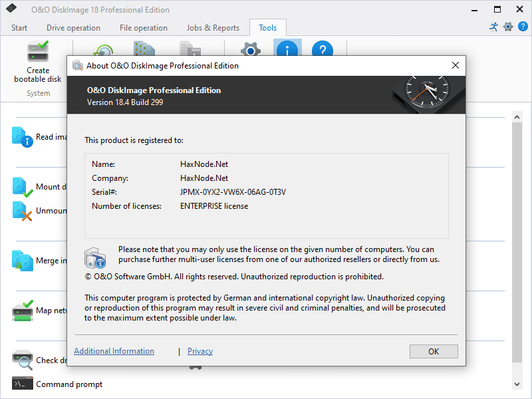Screen dimensions: 532x399
Task: Click the Unmount drive icon
Action: pyautogui.click(x=23, y=211)
